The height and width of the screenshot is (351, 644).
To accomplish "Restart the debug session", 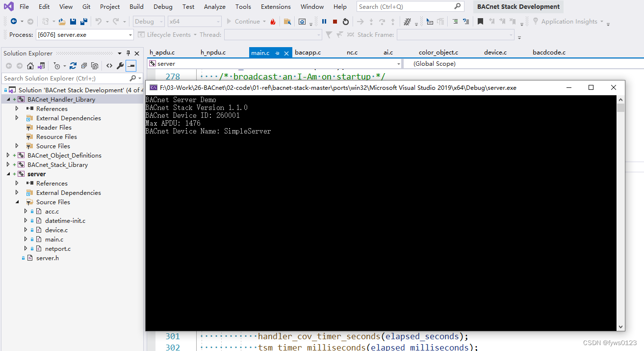I will click(346, 22).
